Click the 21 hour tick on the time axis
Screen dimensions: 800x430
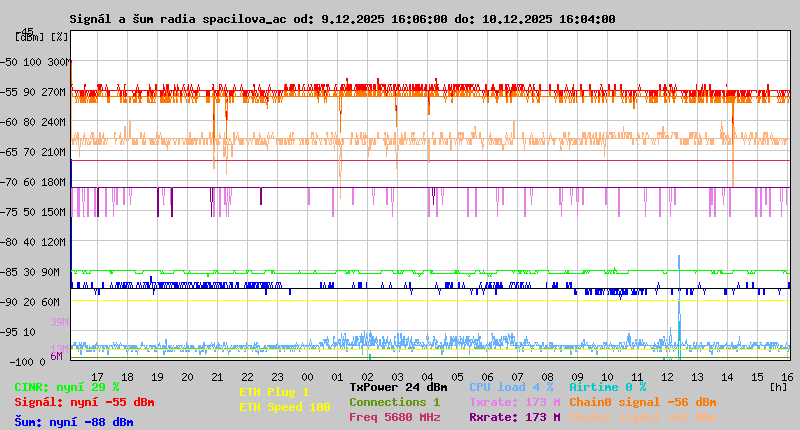[218, 376]
